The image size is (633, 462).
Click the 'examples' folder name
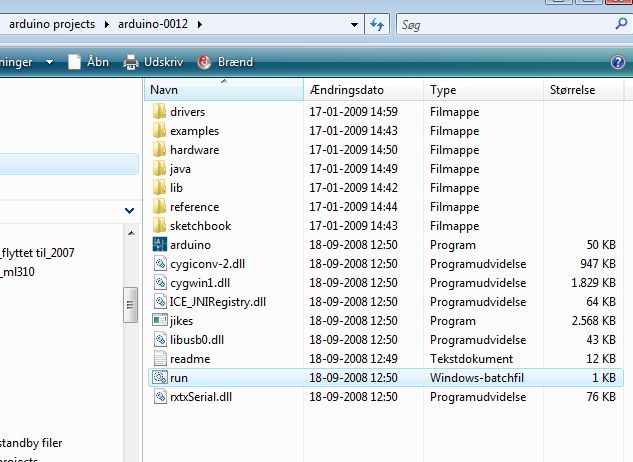(x=195, y=131)
